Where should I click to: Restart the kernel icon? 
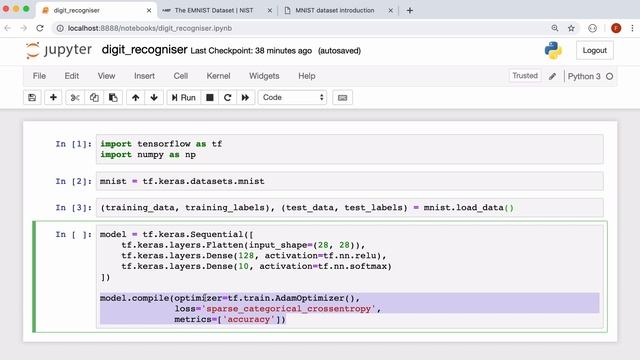[228, 98]
